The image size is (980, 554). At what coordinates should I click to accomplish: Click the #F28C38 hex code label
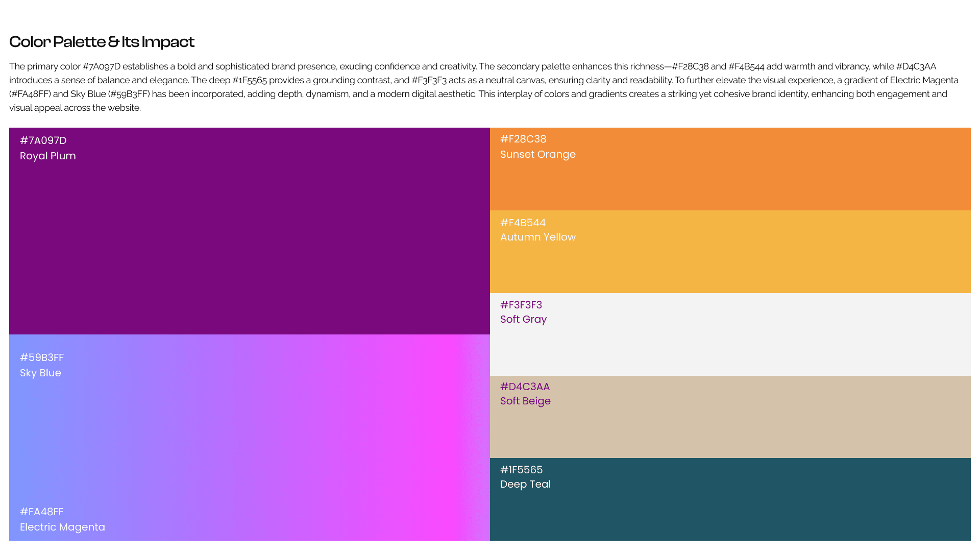click(x=523, y=139)
